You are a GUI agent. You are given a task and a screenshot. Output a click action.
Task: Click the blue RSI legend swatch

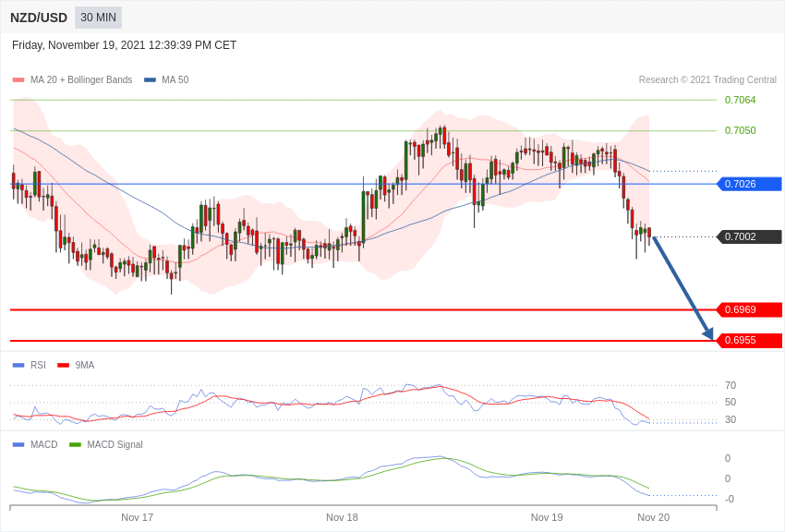pos(18,366)
